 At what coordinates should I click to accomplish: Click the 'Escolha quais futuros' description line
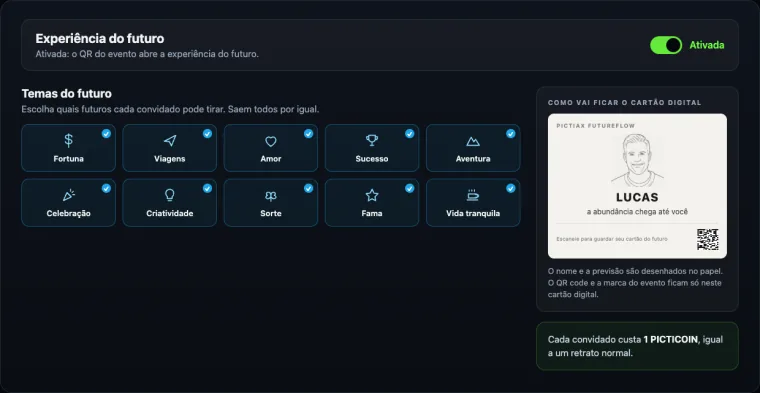point(170,110)
